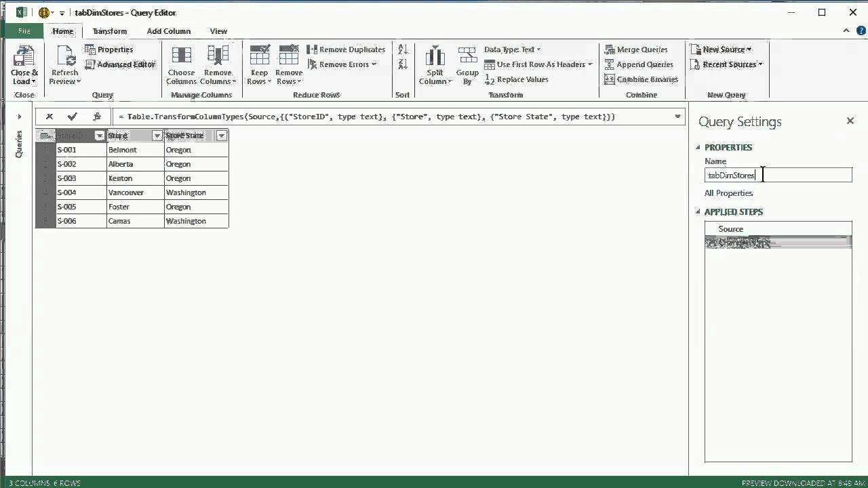Open the quick access toolbar dropdown
Screen dimensions: 868x488
pyautogui.click(x=62, y=13)
